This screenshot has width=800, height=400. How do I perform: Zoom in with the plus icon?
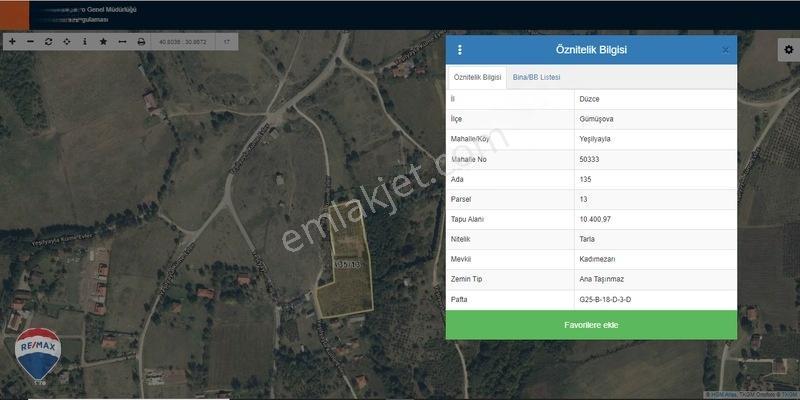coord(12,42)
